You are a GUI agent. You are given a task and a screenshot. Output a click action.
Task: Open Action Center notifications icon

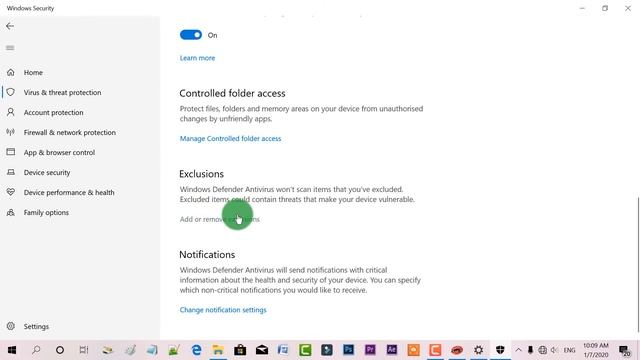624,350
